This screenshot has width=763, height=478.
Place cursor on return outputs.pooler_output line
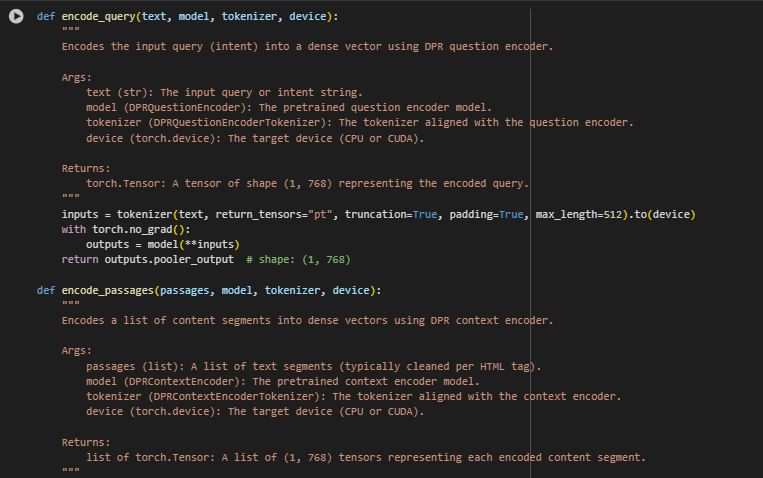(x=147, y=259)
